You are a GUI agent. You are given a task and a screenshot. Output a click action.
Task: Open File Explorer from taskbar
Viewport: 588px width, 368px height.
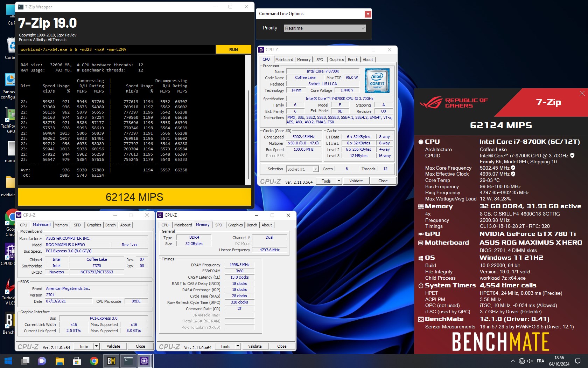[x=59, y=361]
